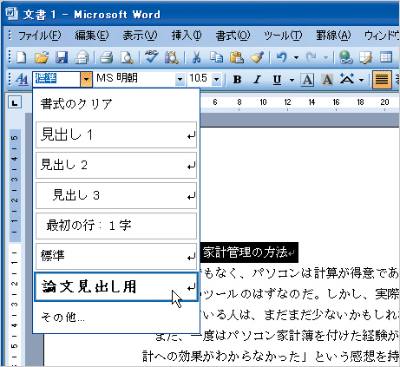Open the 表示(V) menu
400x367 pixels.
(140, 35)
